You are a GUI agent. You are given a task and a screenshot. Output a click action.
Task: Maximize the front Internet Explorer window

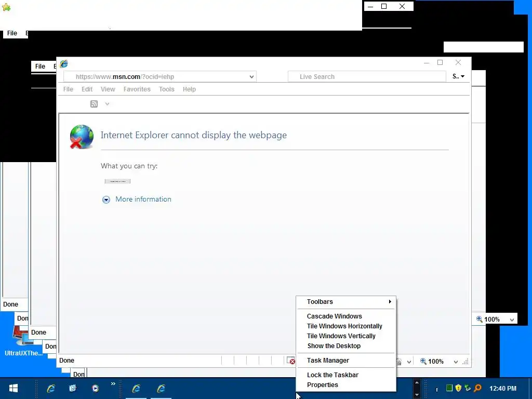coord(440,62)
